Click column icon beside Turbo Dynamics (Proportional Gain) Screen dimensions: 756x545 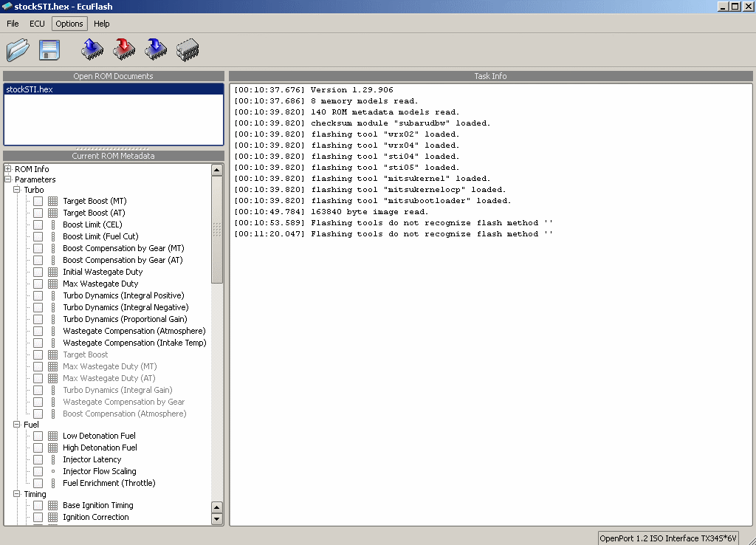(53, 319)
